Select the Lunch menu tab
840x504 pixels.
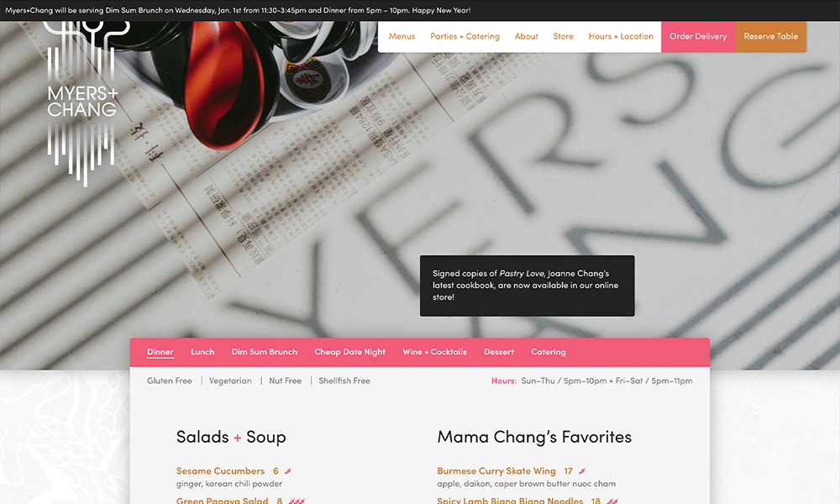tap(202, 352)
